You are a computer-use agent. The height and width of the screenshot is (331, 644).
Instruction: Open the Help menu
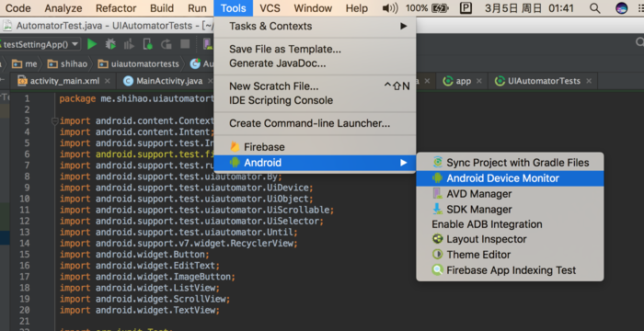point(357,8)
